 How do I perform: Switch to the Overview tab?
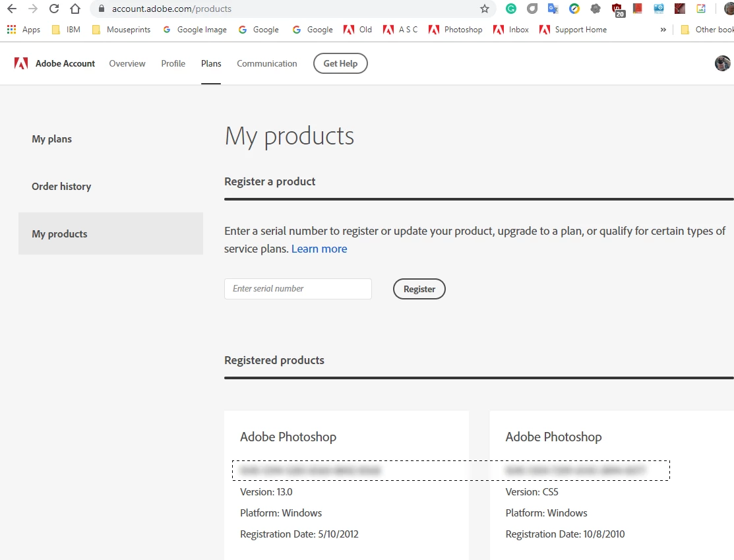click(x=127, y=63)
